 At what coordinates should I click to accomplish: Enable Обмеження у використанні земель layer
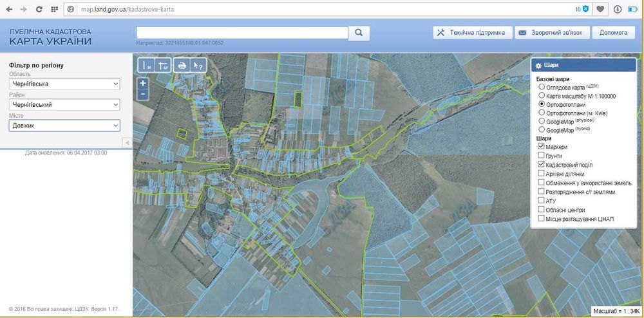pos(541,183)
